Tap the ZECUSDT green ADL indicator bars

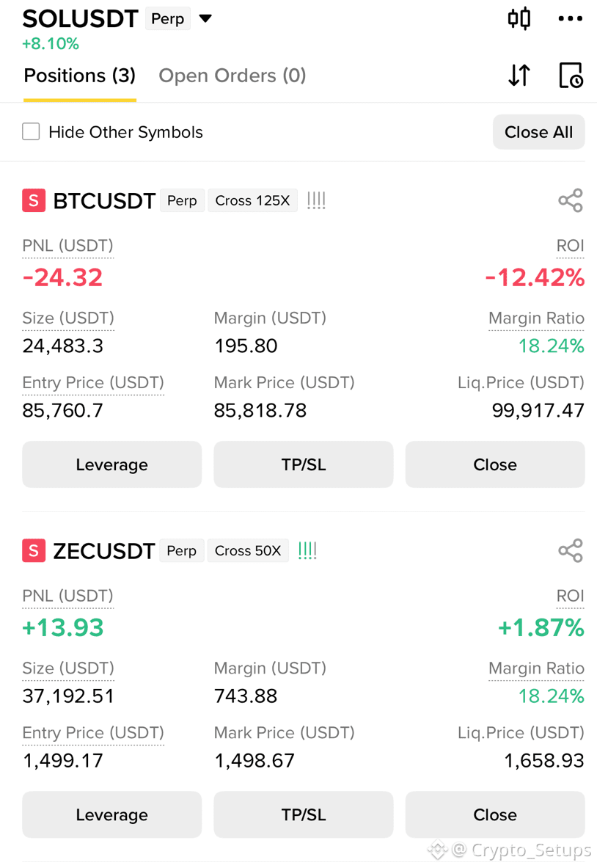point(307,551)
